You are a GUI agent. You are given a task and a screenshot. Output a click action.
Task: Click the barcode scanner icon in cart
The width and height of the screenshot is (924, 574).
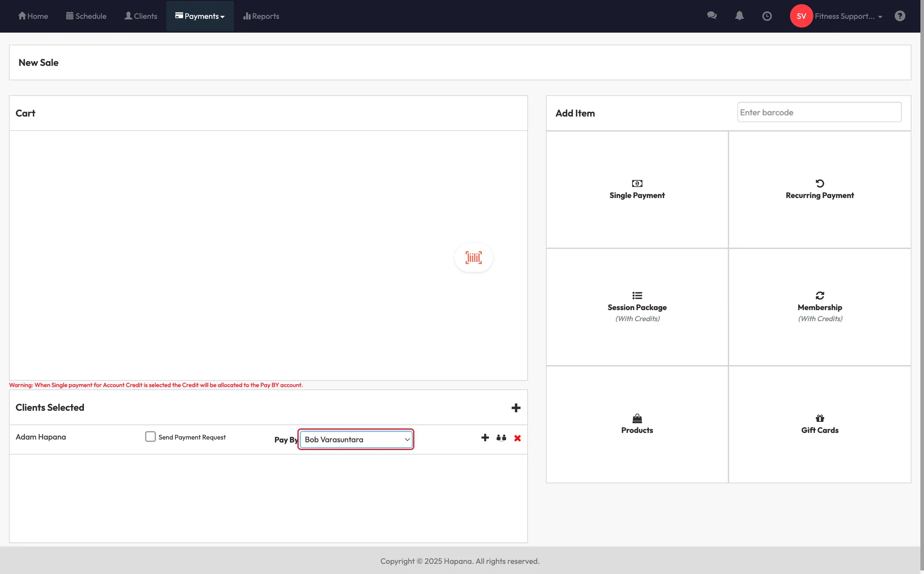[473, 257]
